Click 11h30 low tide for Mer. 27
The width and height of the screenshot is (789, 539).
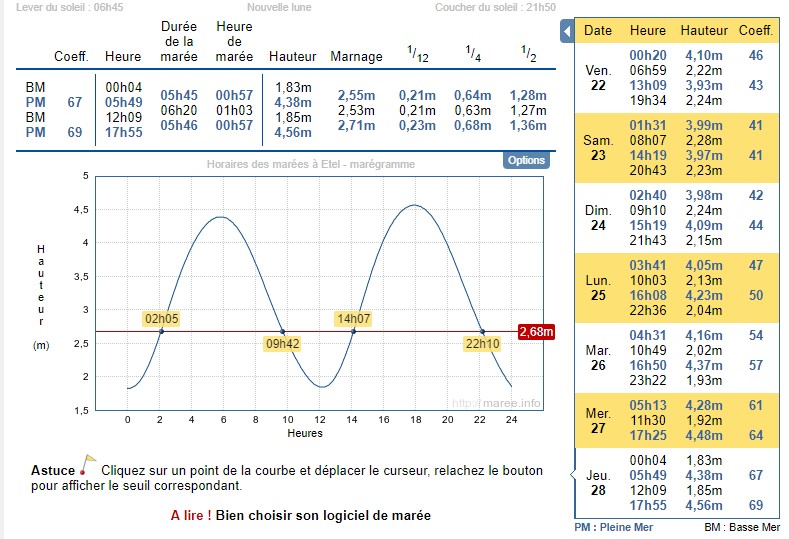[x=648, y=420]
